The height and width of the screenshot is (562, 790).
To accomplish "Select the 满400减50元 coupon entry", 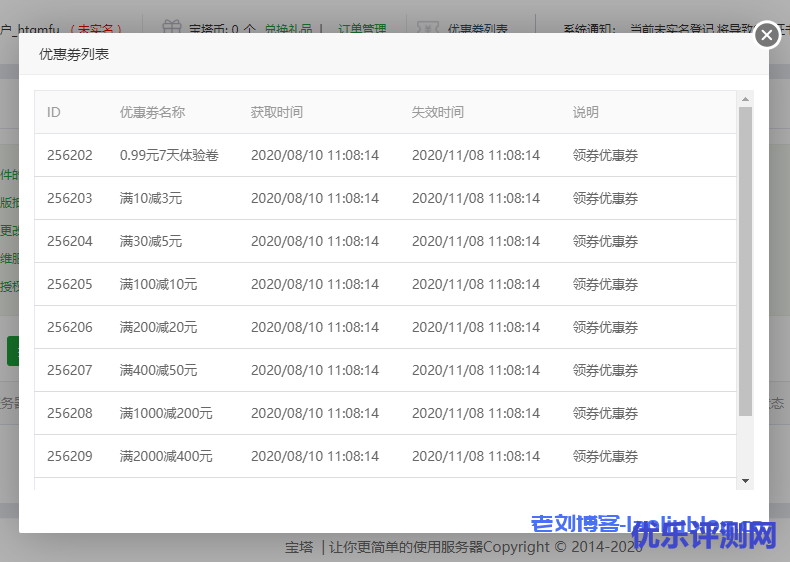I will 158,370.
